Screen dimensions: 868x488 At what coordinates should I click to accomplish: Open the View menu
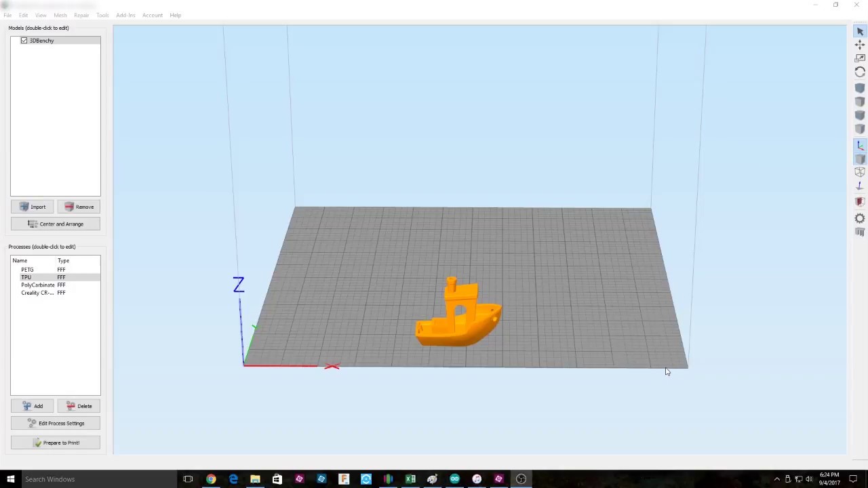pos(41,15)
